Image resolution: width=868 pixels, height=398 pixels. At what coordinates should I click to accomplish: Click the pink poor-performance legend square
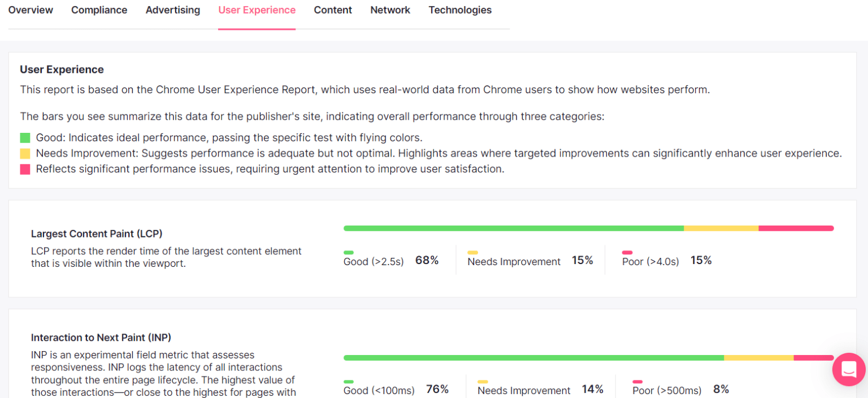click(25, 169)
